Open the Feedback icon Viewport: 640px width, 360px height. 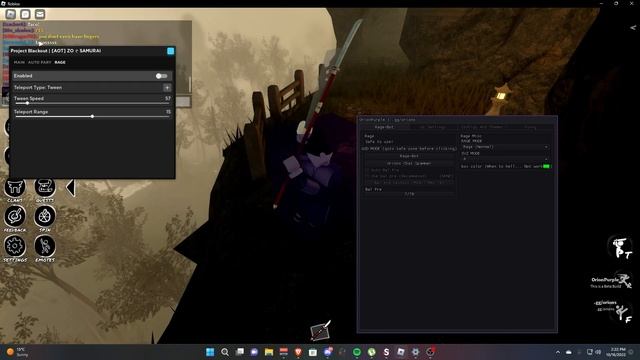click(15, 216)
